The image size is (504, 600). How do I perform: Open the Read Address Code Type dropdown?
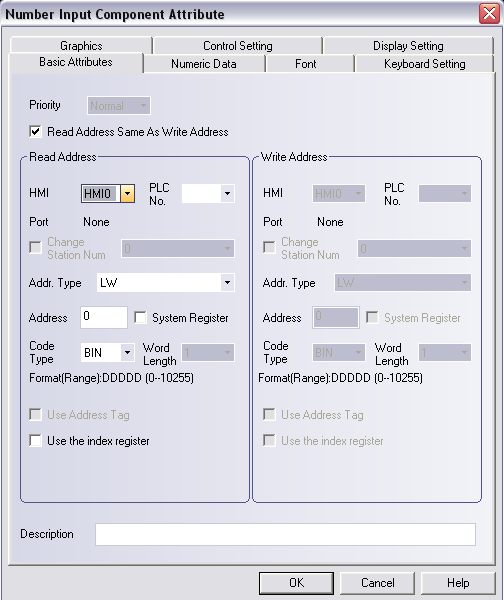(x=108, y=352)
